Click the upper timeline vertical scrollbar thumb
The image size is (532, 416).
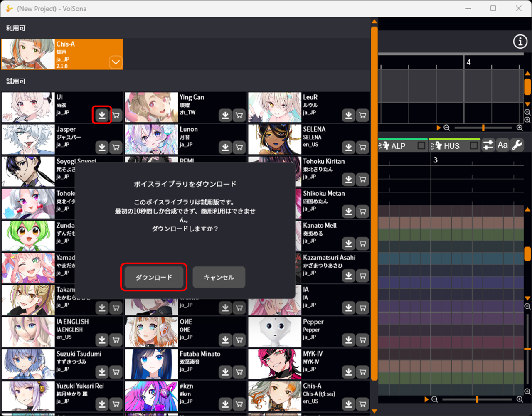[528, 87]
